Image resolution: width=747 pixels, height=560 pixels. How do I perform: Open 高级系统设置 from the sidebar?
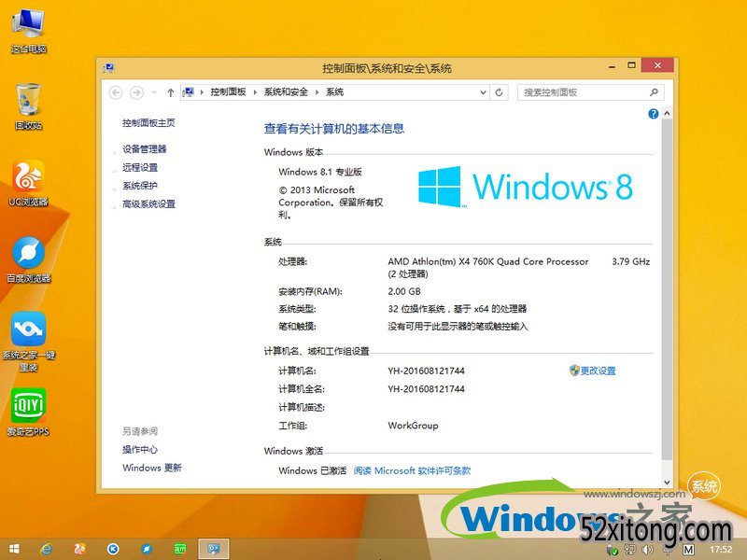click(x=148, y=203)
